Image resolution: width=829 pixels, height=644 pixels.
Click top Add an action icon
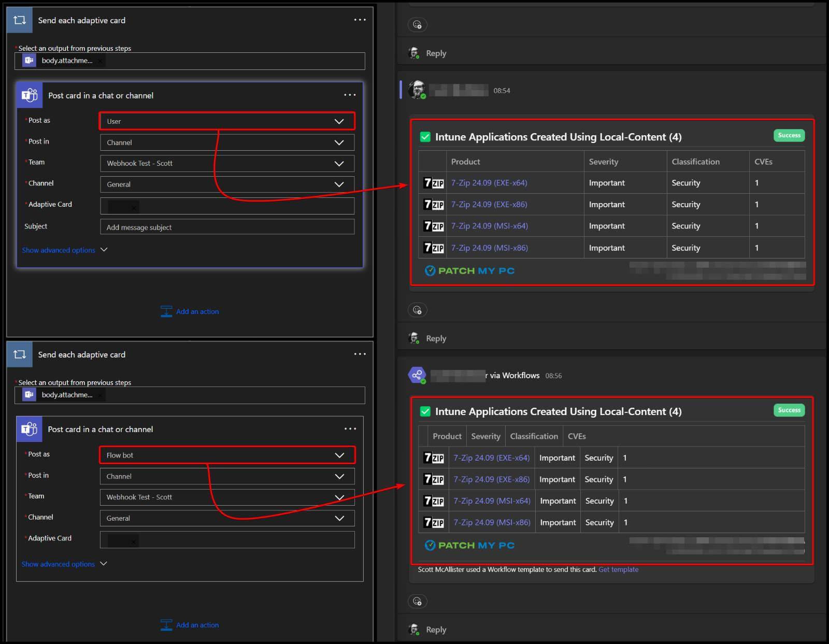click(x=166, y=311)
